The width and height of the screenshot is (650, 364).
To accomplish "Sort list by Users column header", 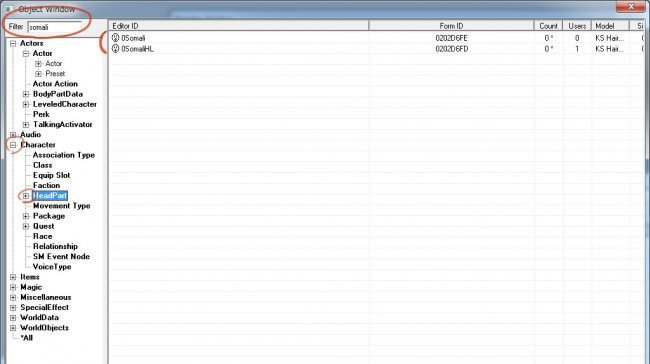I will click(577, 26).
